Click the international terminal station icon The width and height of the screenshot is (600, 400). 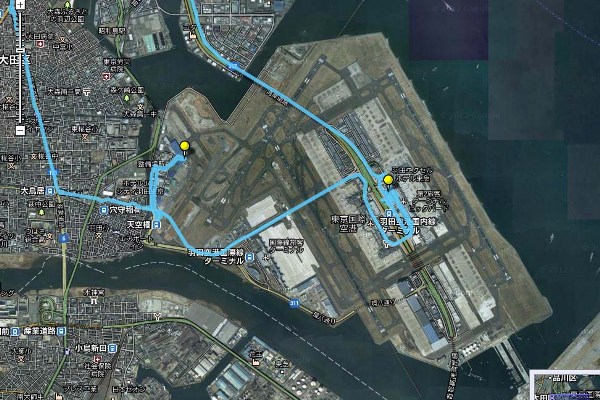click(x=250, y=256)
